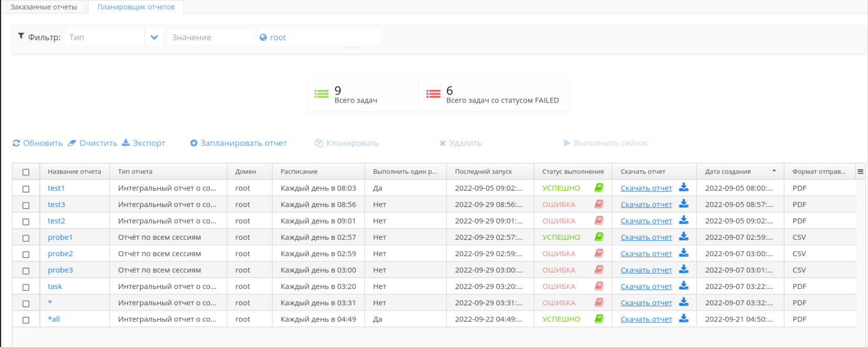The height and width of the screenshot is (347, 868).
Task: Click Запланировать отчет to schedule a report
Action: pos(239,143)
